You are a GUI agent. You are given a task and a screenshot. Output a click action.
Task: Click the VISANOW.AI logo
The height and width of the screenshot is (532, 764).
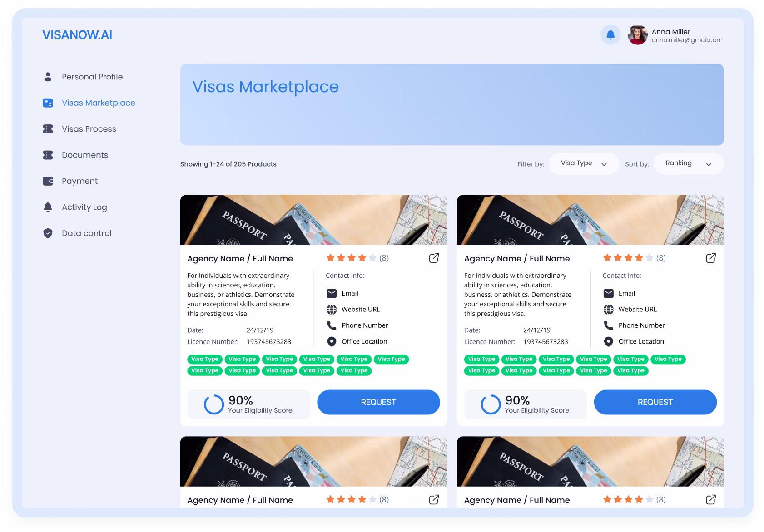click(77, 35)
